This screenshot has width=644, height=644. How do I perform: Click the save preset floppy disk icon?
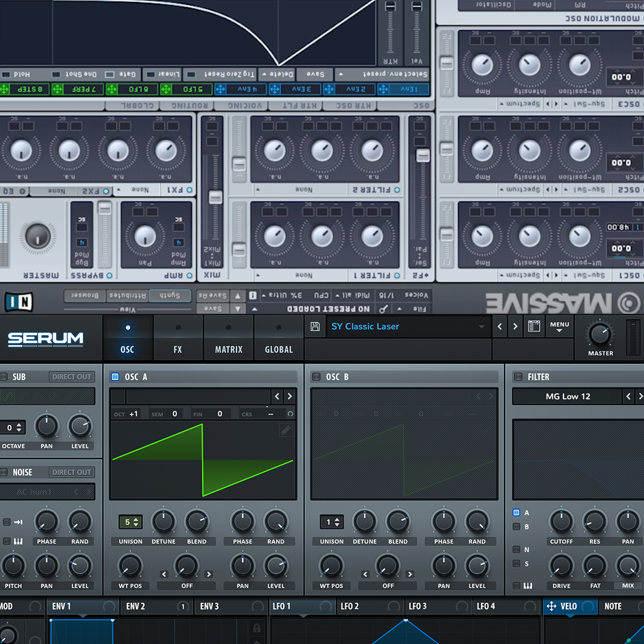pos(315,327)
